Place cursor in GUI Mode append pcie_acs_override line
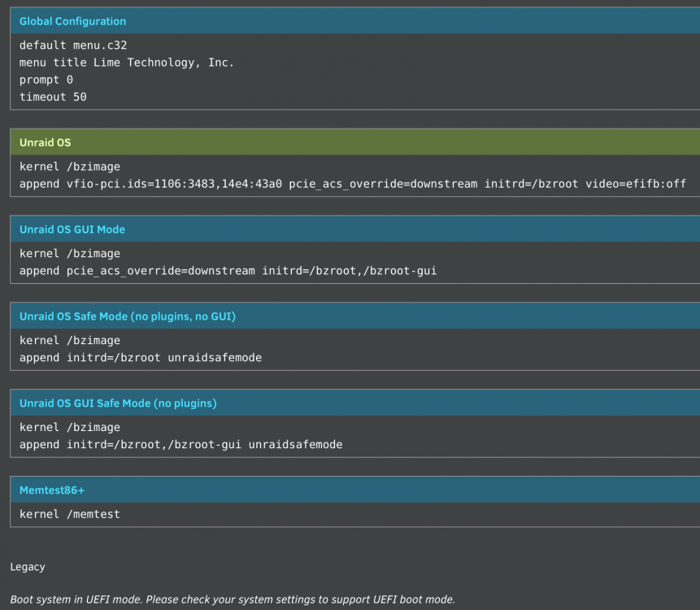The height and width of the screenshot is (610, 700). 228,271
